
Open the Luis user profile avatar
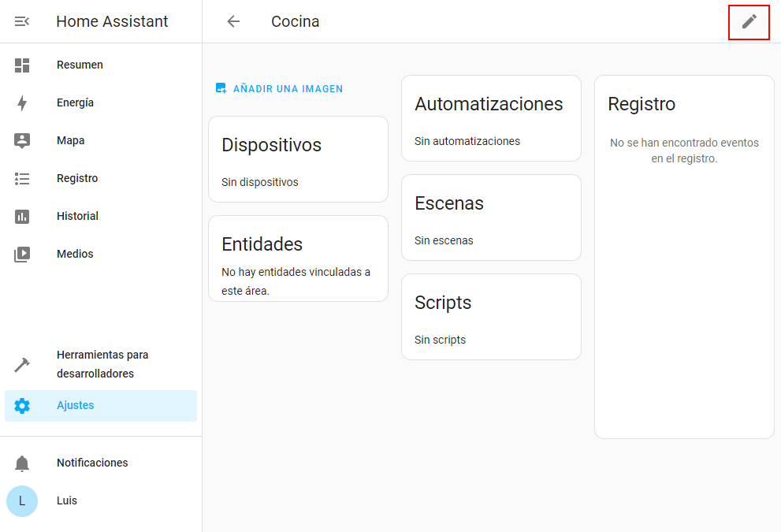(x=22, y=501)
